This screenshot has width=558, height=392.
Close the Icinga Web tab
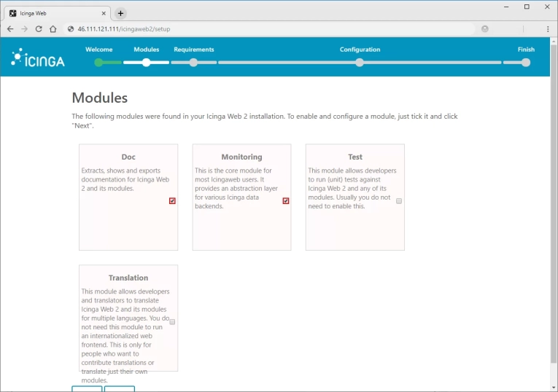point(104,14)
